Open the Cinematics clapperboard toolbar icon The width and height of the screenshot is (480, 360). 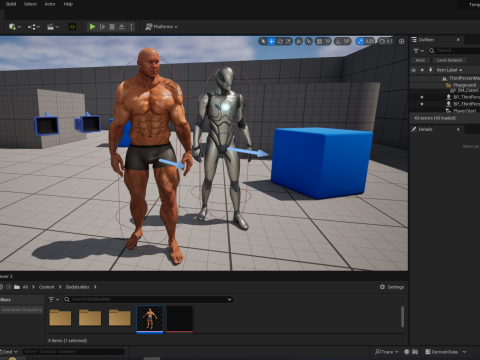52,27
